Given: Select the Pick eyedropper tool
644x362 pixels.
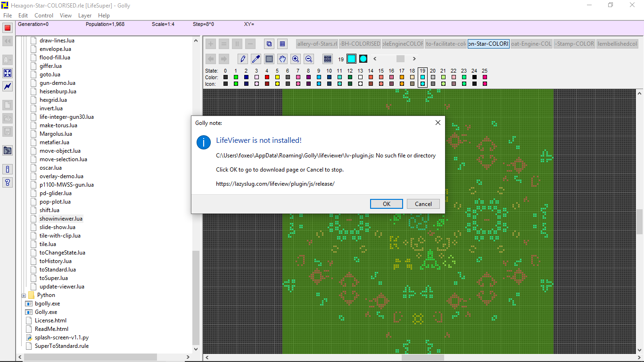Looking at the screenshot, I should pyautogui.click(x=256, y=59).
